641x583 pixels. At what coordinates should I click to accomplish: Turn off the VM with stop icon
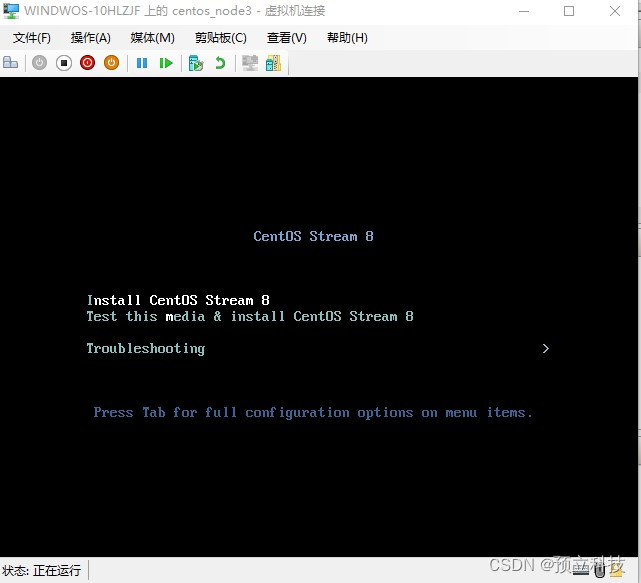coord(64,63)
